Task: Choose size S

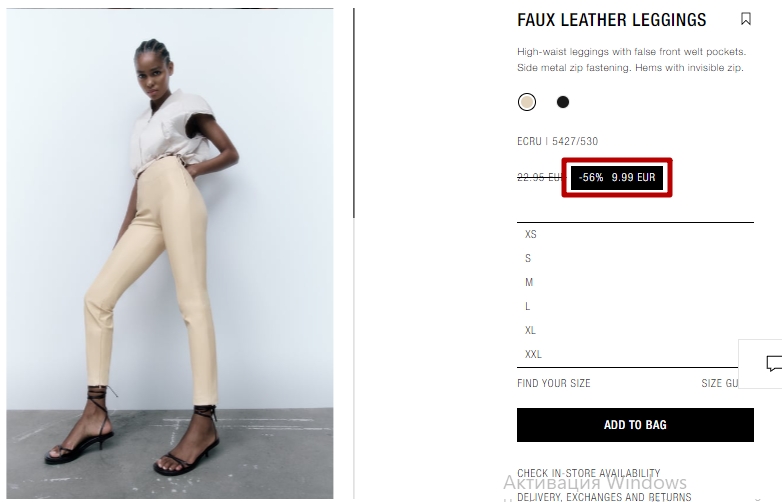Action: 635,258
